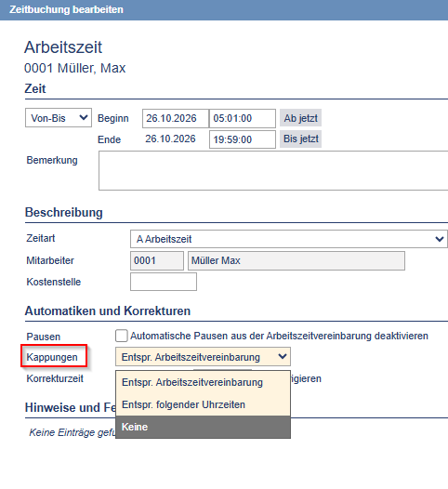The height and width of the screenshot is (489, 448).
Task: Click the Ab jetzt button
Action: pyautogui.click(x=300, y=118)
